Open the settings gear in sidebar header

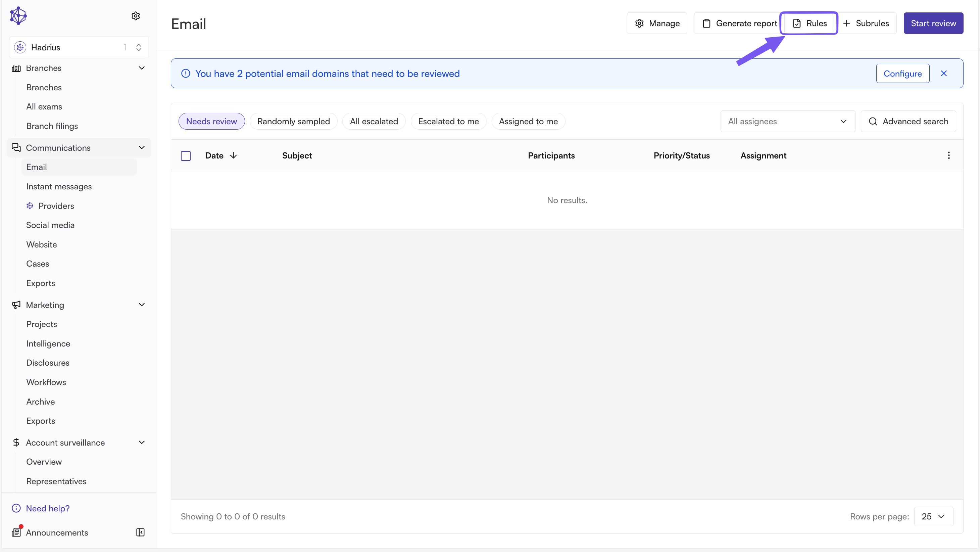click(x=136, y=15)
